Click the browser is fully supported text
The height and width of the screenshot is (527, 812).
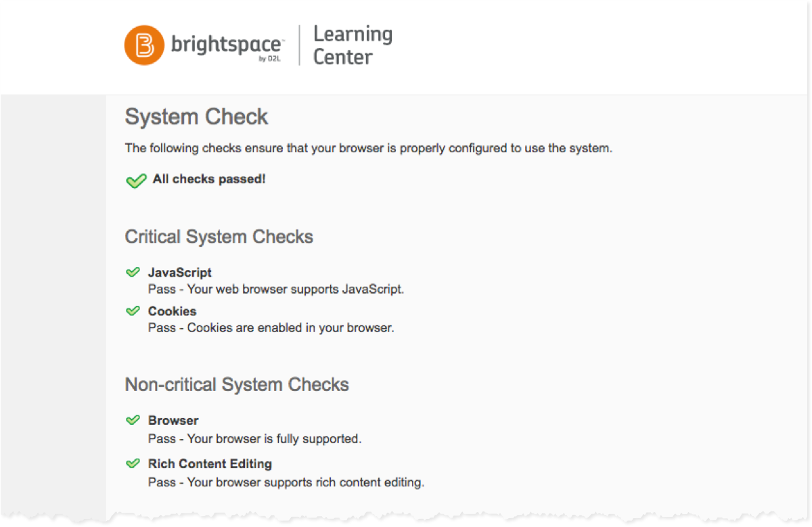(x=254, y=438)
